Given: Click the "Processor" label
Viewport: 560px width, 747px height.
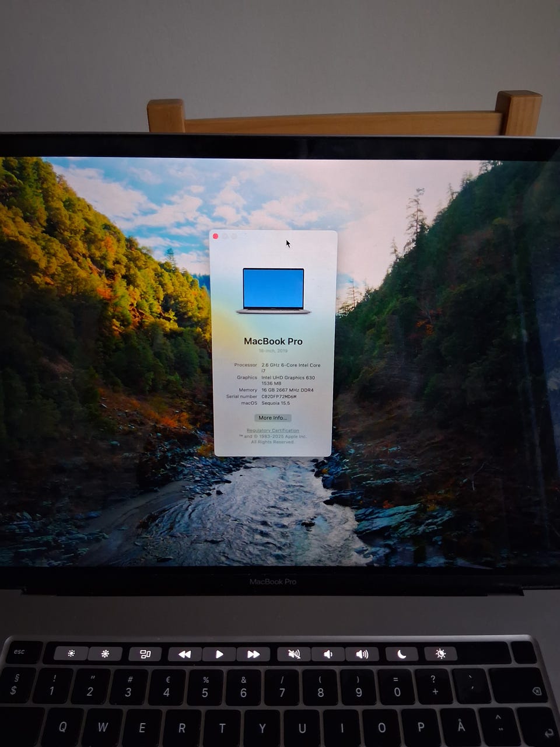Looking at the screenshot, I should tap(246, 365).
